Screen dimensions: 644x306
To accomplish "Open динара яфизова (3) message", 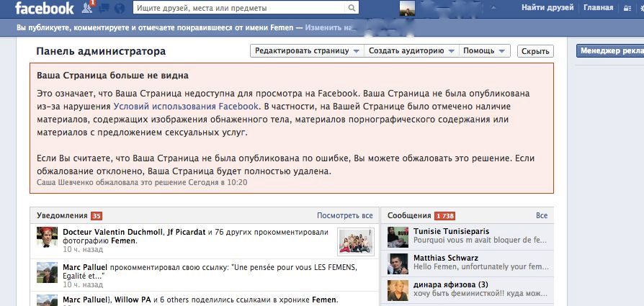I will pos(467,290).
